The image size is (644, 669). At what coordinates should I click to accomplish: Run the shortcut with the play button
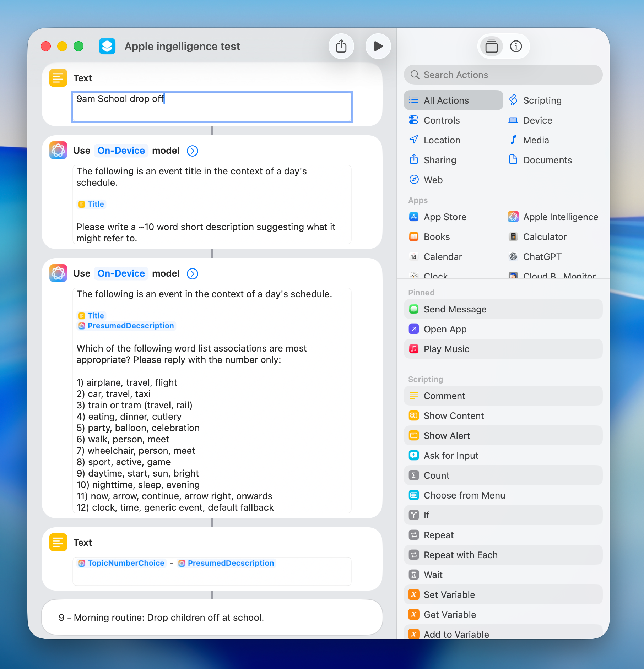click(378, 46)
